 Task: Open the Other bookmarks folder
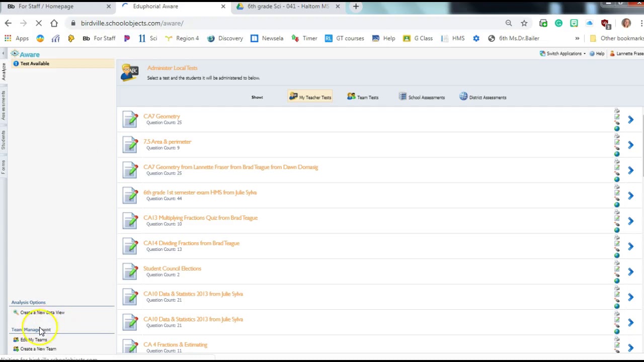[x=616, y=38]
